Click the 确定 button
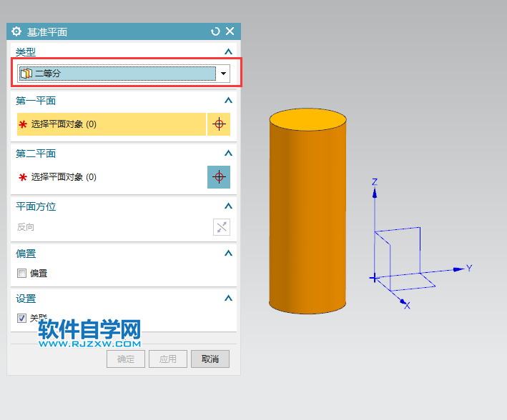The height and width of the screenshot is (420, 507). pyautogui.click(x=126, y=359)
